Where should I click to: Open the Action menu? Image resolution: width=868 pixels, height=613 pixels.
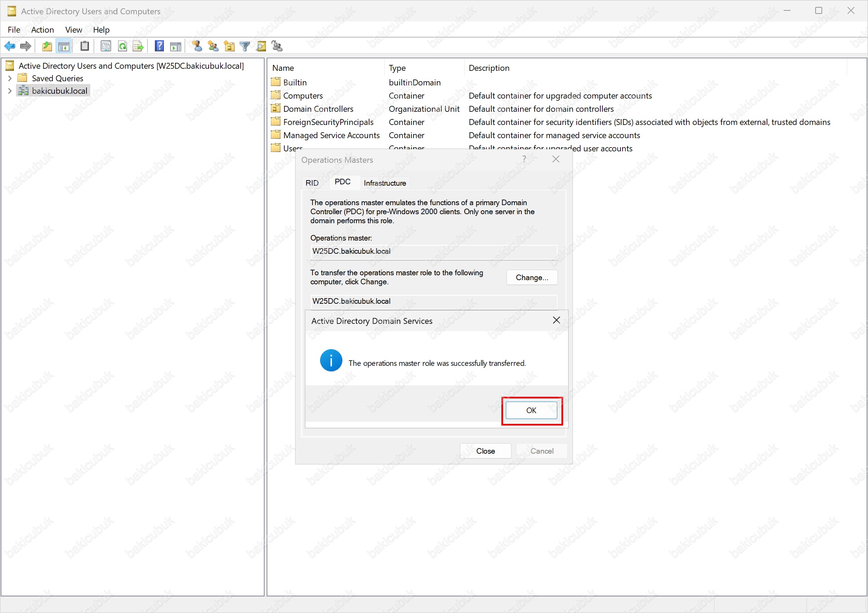coord(42,30)
